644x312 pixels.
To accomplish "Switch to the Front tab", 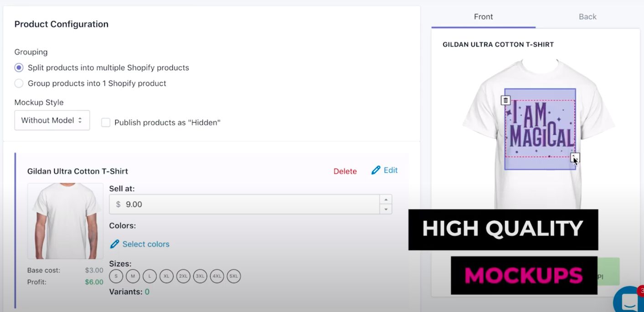I will (483, 17).
